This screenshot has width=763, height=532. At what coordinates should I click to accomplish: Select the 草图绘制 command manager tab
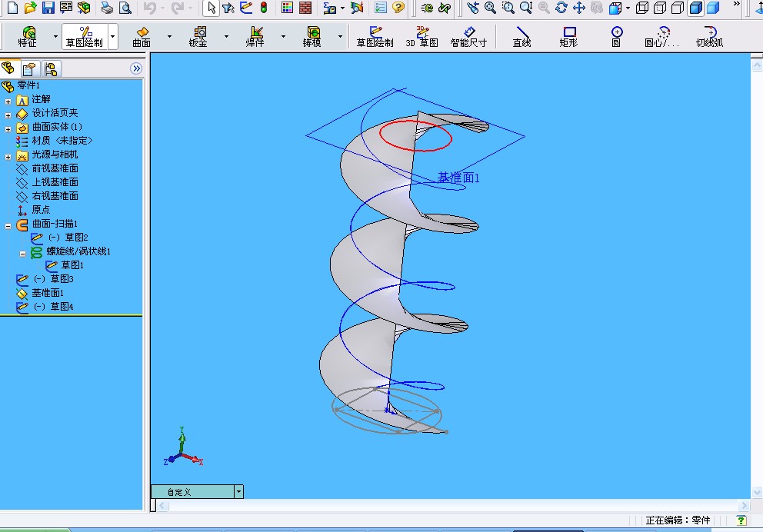(84, 36)
